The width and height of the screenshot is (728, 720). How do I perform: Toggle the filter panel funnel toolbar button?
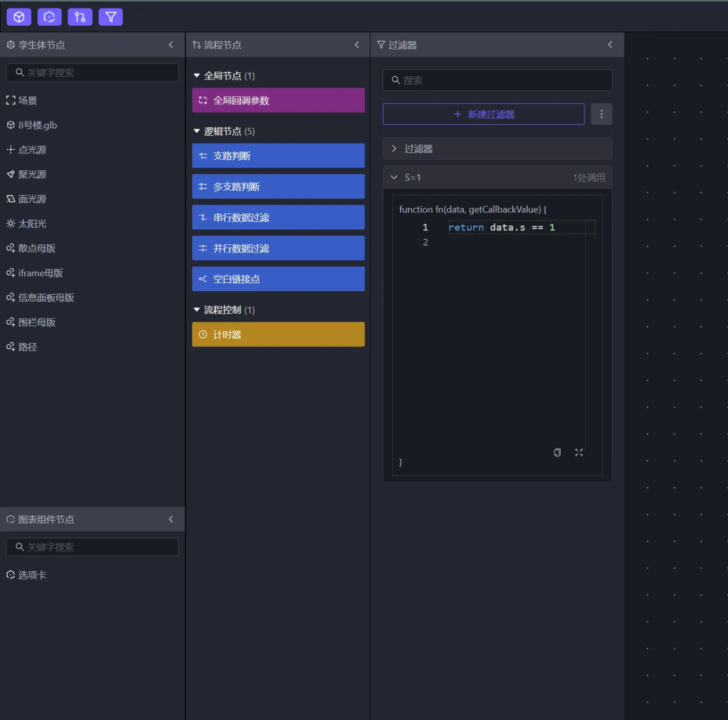[x=111, y=17]
